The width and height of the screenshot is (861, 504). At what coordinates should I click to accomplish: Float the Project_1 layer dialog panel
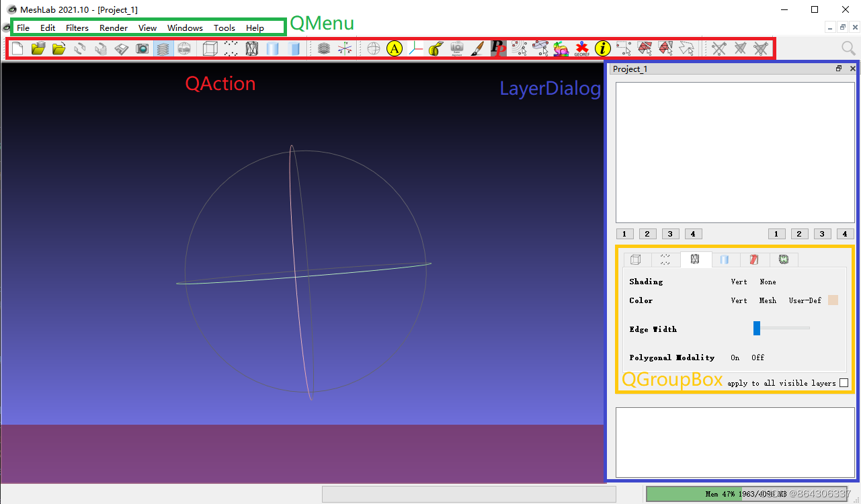(x=839, y=69)
